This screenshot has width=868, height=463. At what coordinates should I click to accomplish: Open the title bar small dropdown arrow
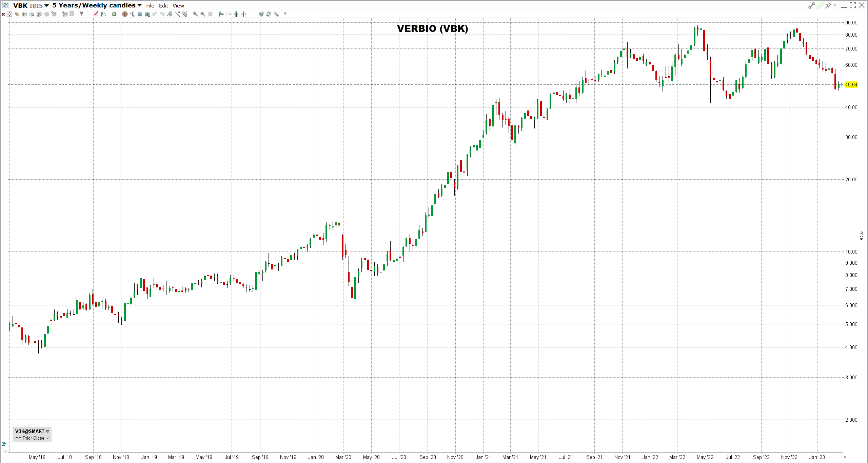pos(835,5)
